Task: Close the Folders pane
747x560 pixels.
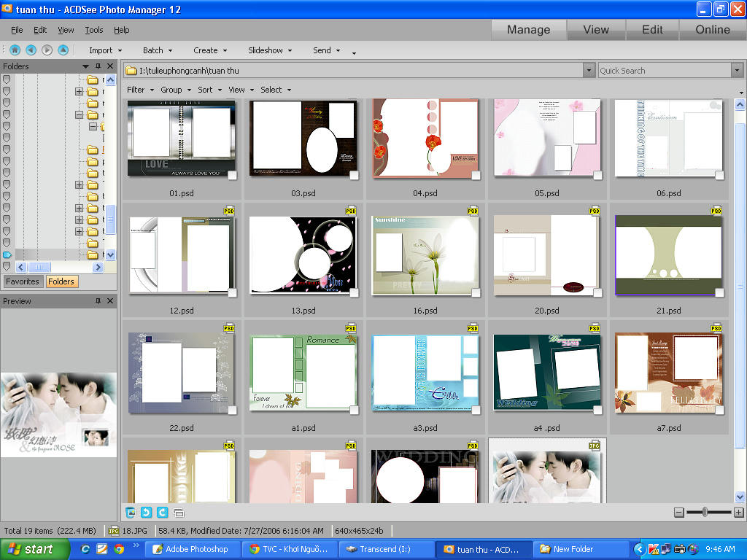Action: click(x=110, y=66)
